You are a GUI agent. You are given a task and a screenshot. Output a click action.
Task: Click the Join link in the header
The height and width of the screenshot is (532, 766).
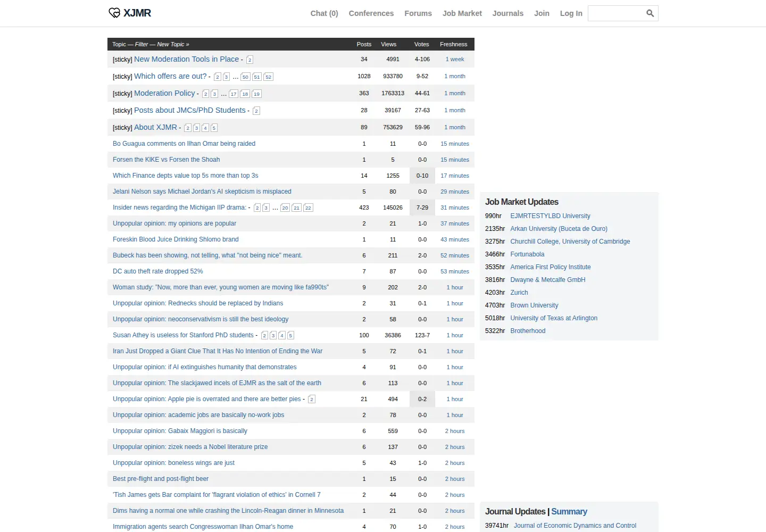(x=542, y=13)
